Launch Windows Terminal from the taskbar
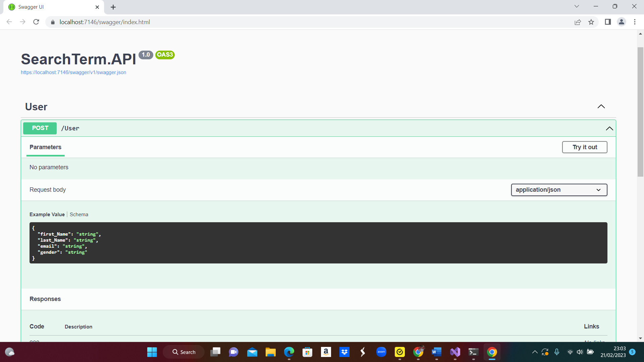 (473, 352)
